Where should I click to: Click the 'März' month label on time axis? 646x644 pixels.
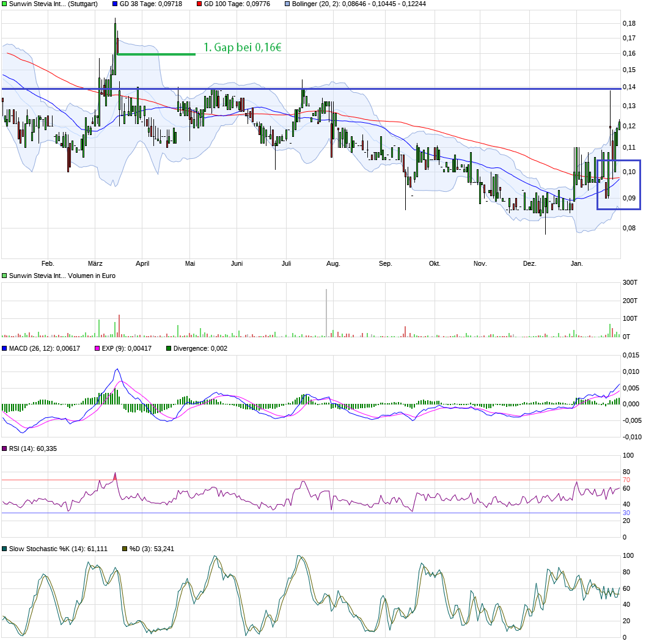[95, 263]
